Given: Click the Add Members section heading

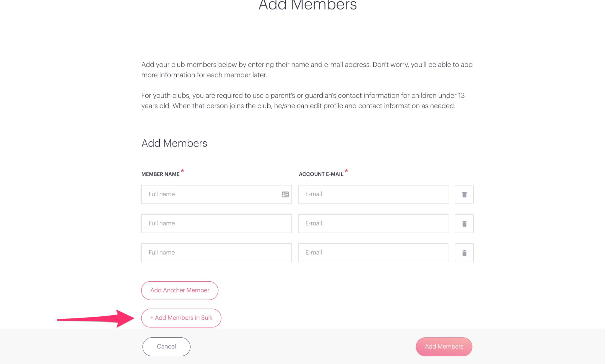Looking at the screenshot, I should tap(174, 143).
